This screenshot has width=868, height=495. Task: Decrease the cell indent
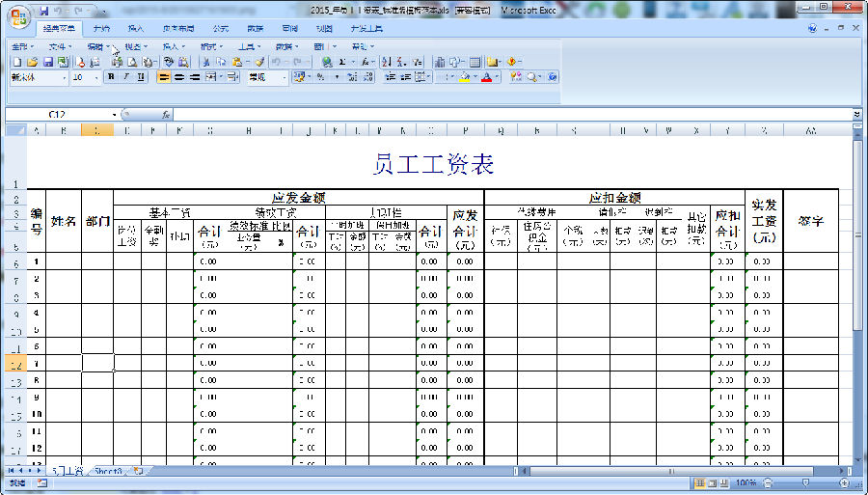pyautogui.click(x=390, y=77)
